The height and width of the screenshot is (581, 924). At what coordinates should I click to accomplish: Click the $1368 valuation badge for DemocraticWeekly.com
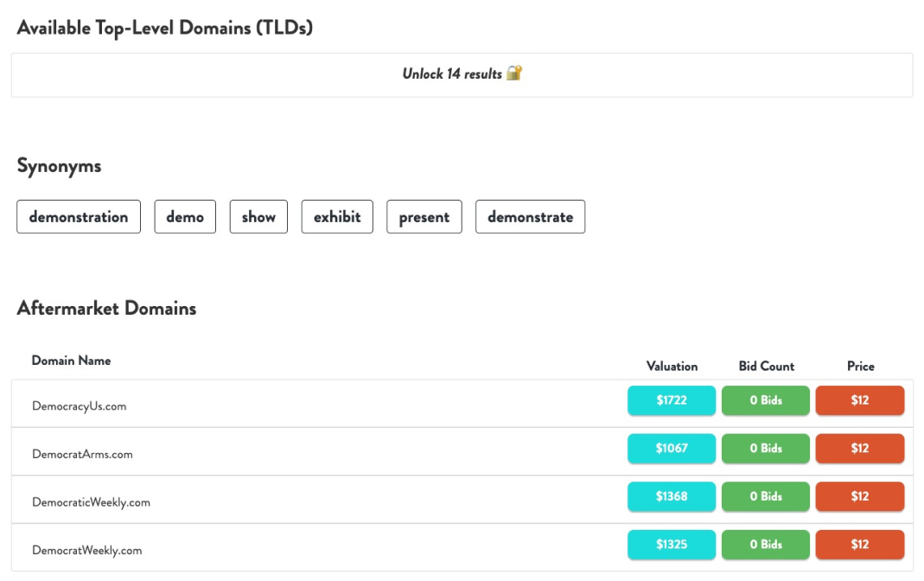click(672, 497)
